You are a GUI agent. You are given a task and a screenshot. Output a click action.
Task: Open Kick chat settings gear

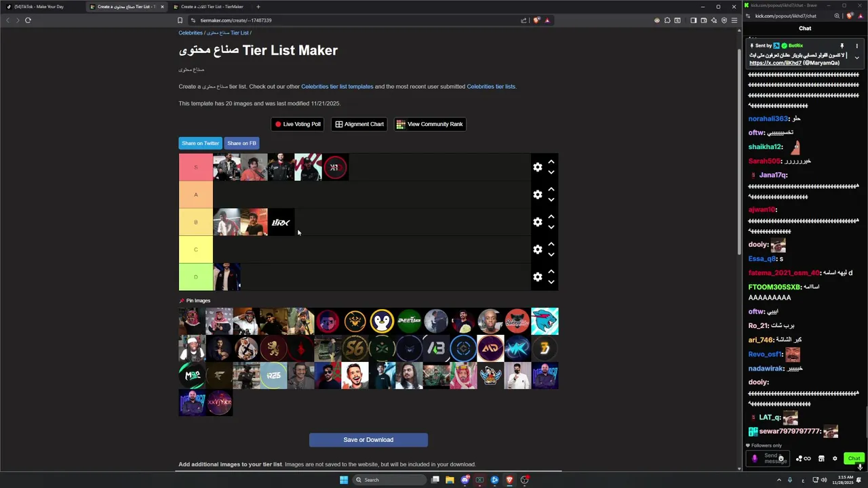coord(835,459)
